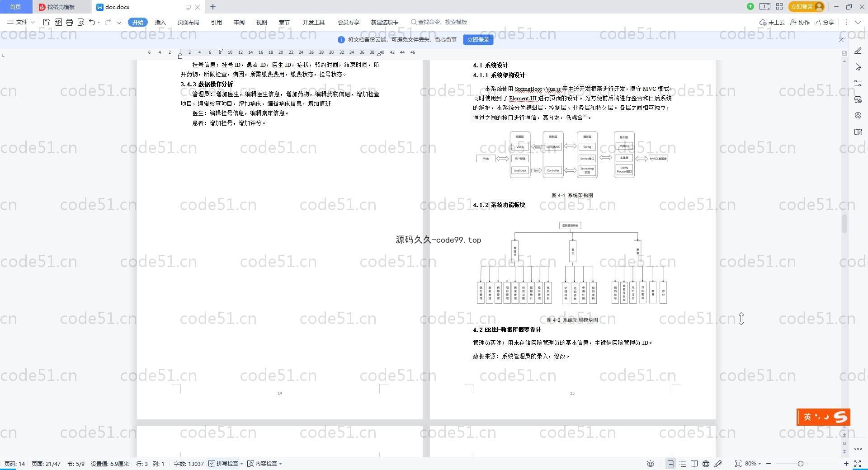Screen dimensions: 868x470
Task: Click the 分享 share button
Action: point(824,22)
